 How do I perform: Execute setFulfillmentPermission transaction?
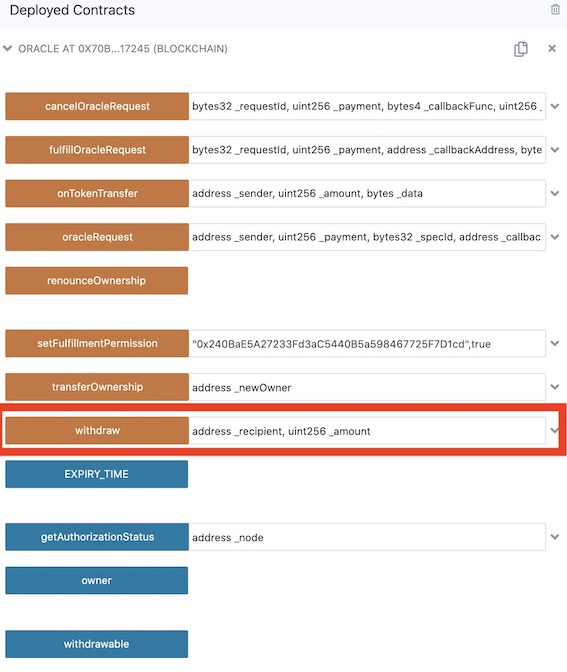[x=97, y=343]
